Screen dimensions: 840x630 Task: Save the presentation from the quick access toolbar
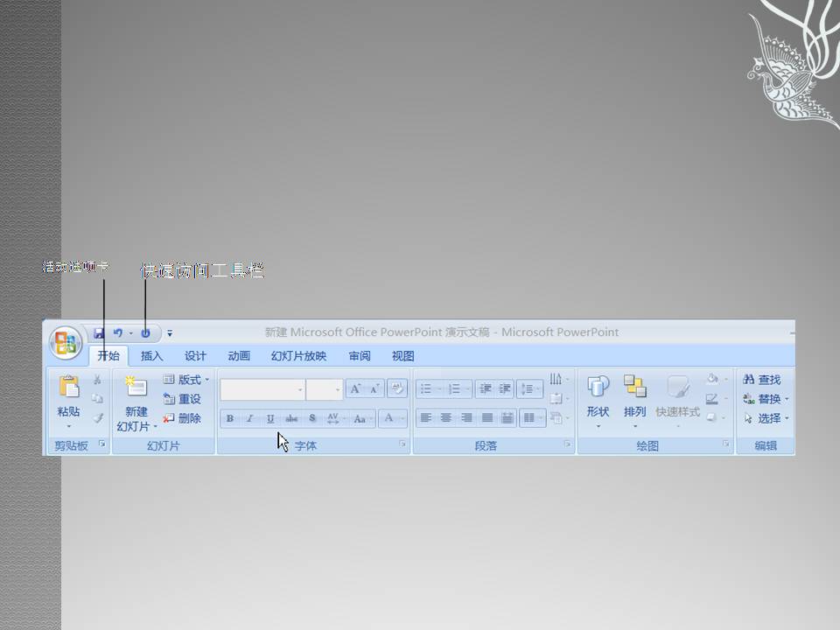(99, 333)
